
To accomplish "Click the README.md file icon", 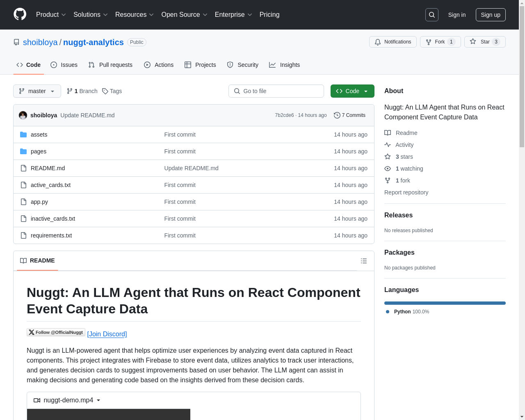I will tap(23, 168).
